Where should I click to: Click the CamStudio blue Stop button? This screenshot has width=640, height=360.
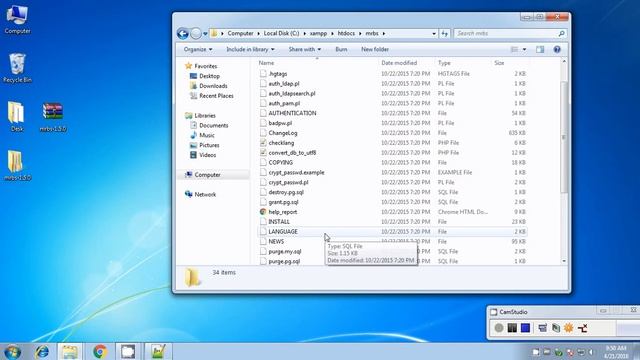(x=525, y=328)
